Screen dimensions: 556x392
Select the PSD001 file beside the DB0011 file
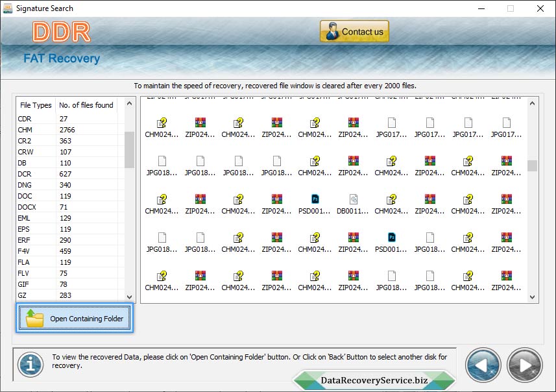[x=315, y=204]
